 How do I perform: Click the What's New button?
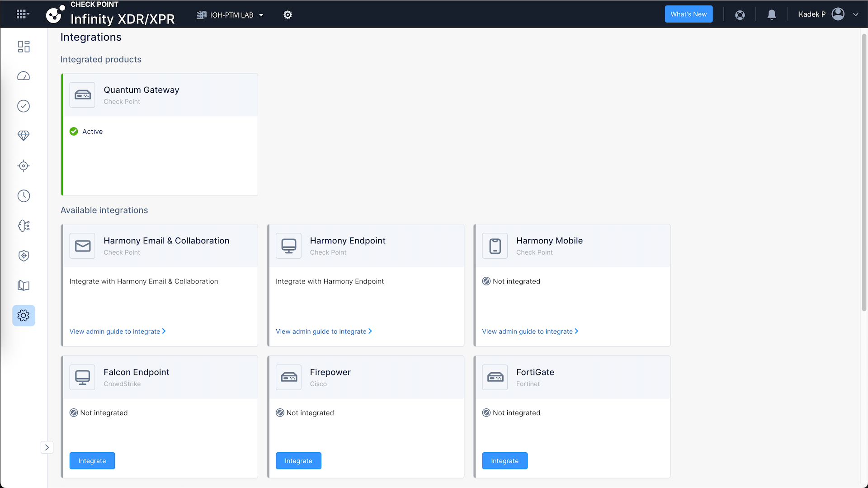[x=688, y=14]
